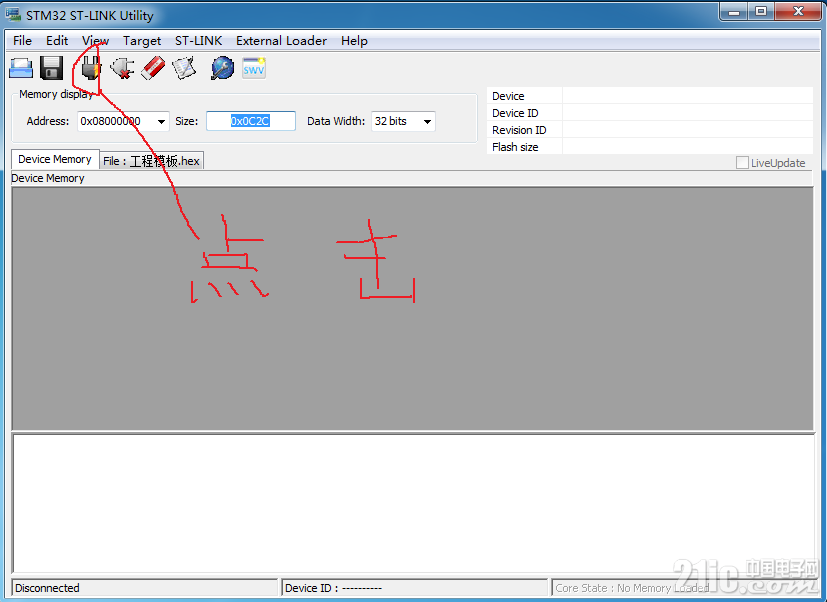This screenshot has height=602, width=827.
Task: Click the Save file floppy icon
Action: (x=52, y=69)
